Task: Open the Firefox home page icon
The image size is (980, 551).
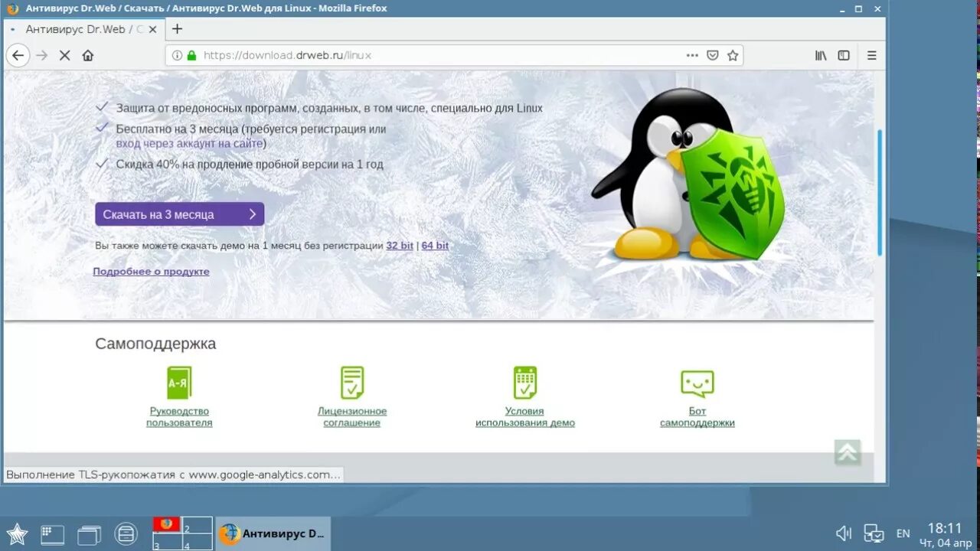Action: (x=88, y=55)
